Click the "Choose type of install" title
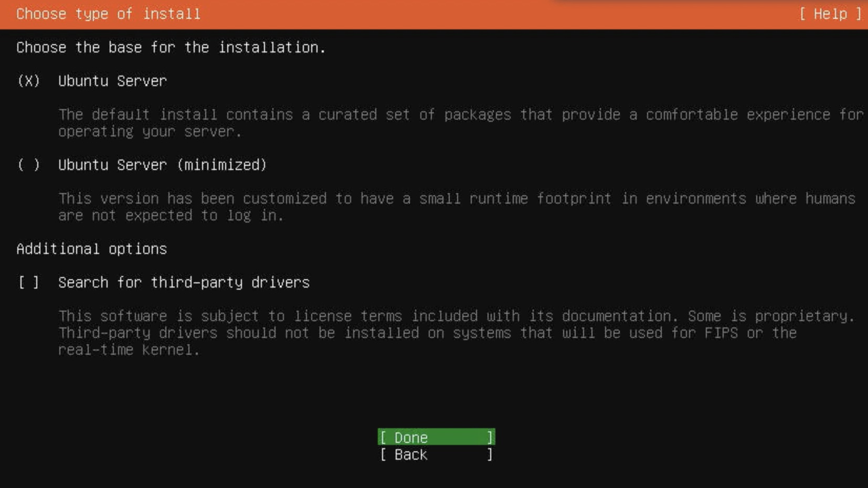This screenshot has height=488, width=868. point(108,14)
